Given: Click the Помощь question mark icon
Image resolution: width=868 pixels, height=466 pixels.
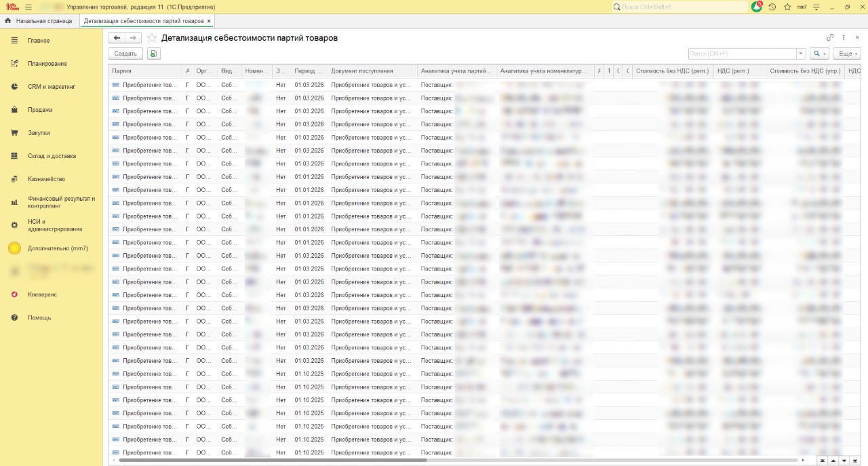Looking at the screenshot, I should click(14, 317).
